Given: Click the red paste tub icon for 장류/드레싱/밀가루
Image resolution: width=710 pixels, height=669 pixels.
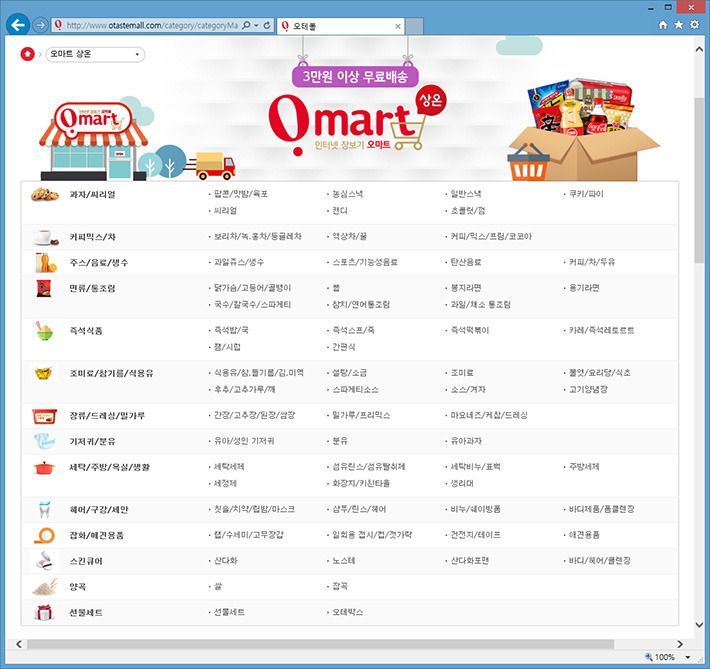Looking at the screenshot, I should point(44,416).
